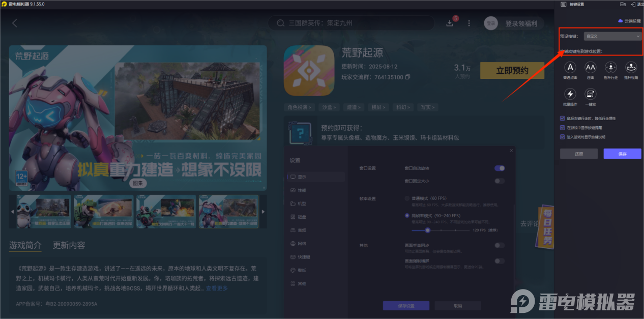Viewport: 644px width, 319px height.
Task: Open the three-dot more menu
Action: (469, 23)
